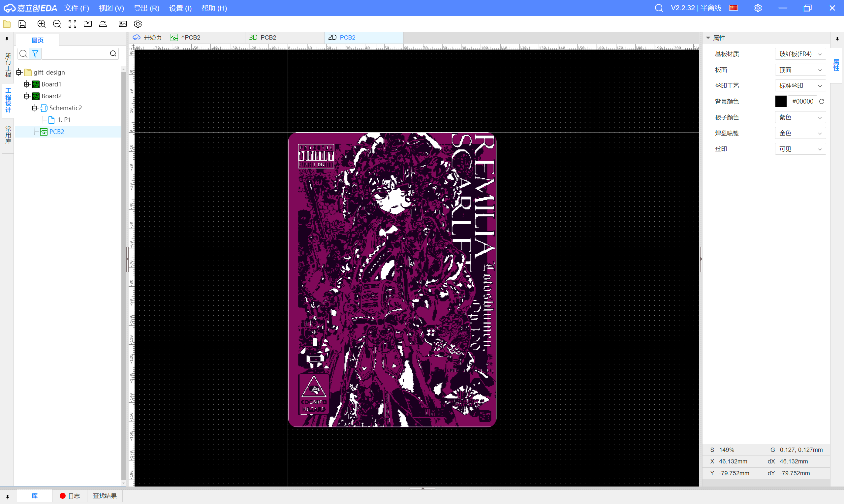Select the Schematic2 tree item
The height and width of the screenshot is (504, 844).
click(66, 108)
